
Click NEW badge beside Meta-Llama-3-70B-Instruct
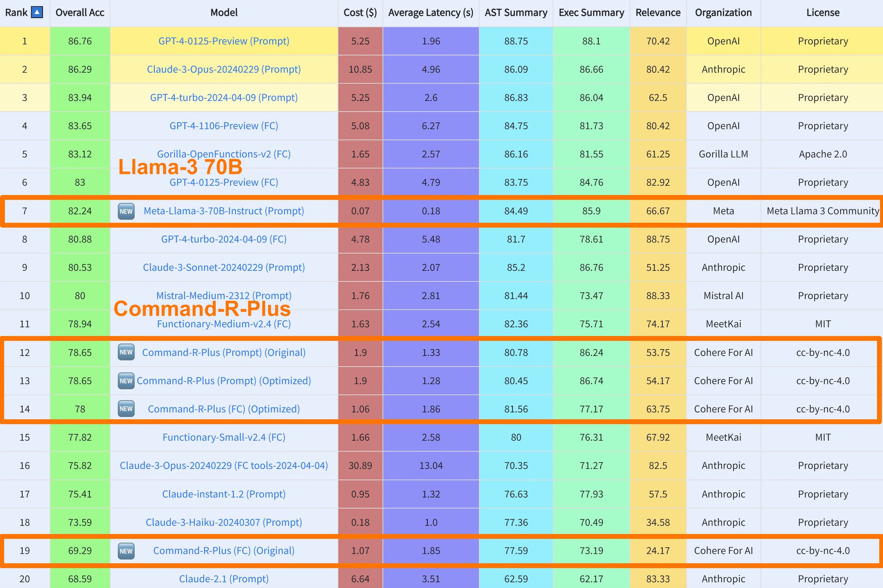(x=126, y=211)
